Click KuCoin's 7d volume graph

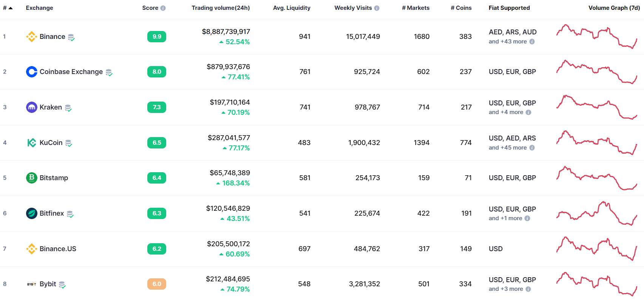click(597, 143)
